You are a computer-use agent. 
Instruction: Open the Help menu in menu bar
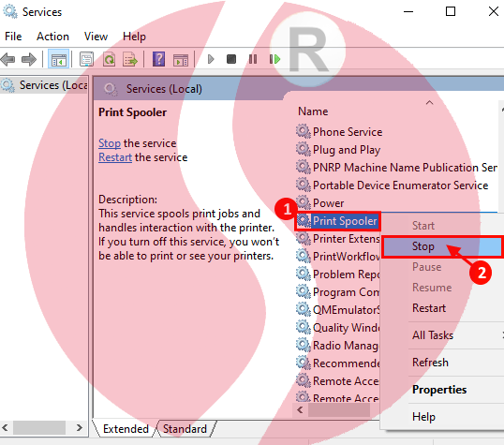134,37
